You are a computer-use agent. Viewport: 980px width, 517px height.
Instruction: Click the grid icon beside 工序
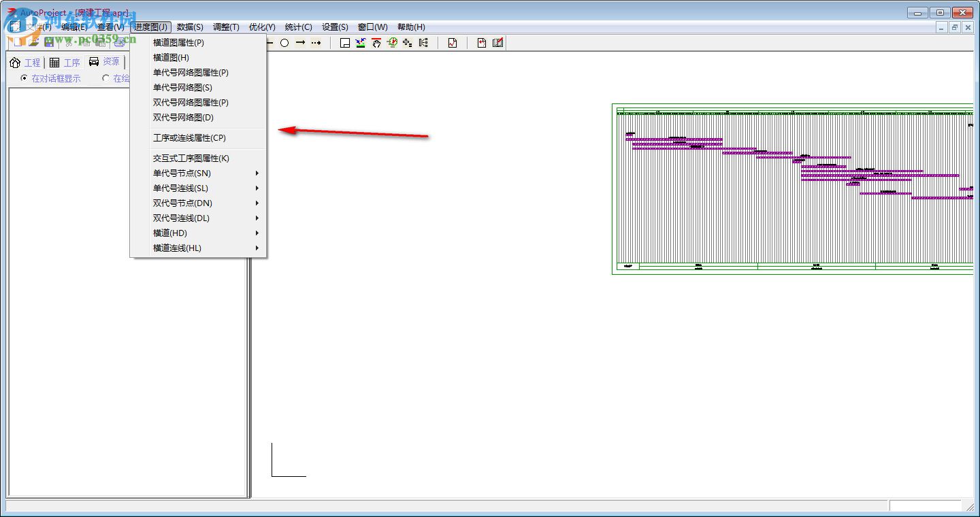click(54, 63)
